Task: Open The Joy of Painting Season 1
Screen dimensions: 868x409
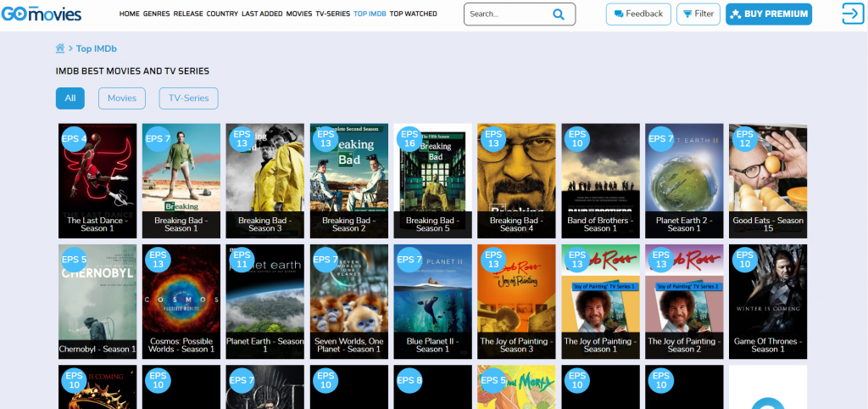Action: pyautogui.click(x=601, y=301)
